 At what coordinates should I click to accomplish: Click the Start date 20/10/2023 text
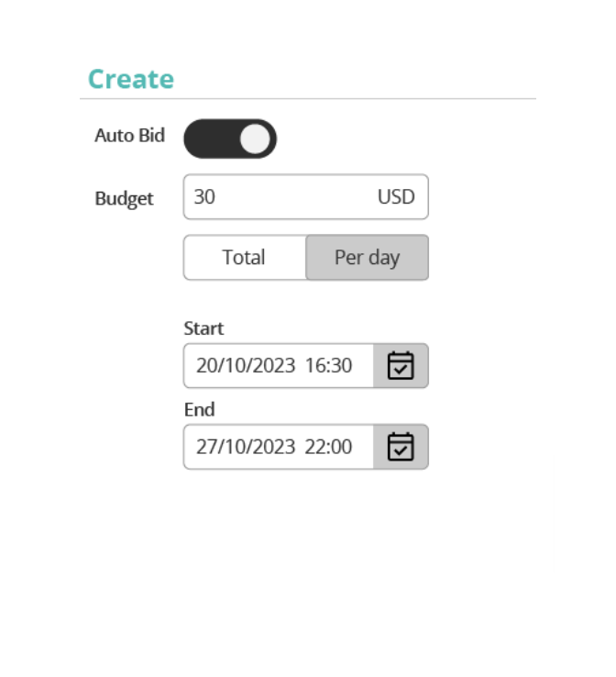pos(246,366)
